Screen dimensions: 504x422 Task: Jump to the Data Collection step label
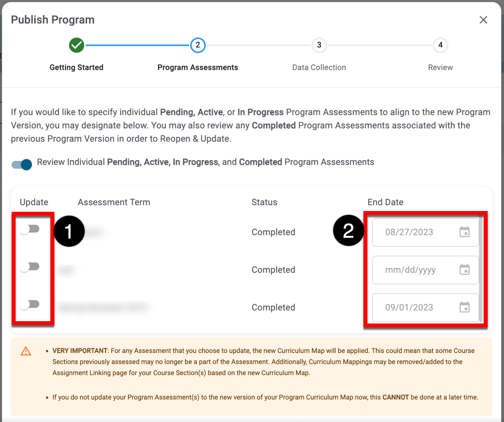[x=319, y=67]
